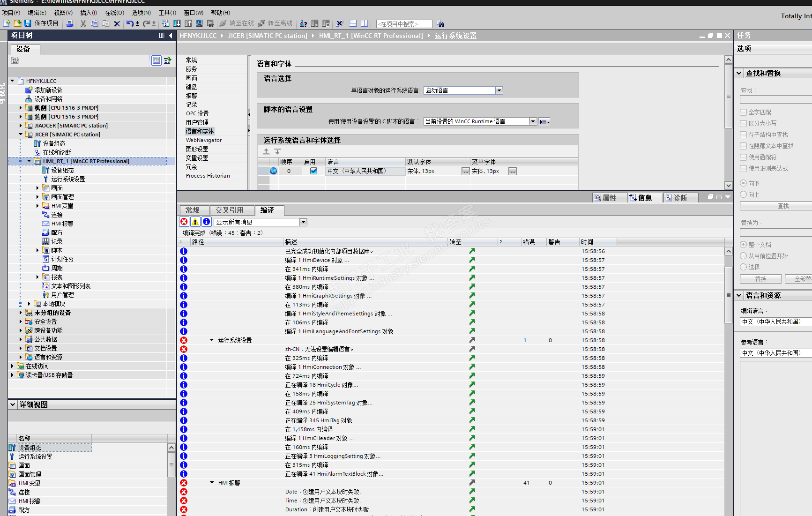Check the 在隐藏文本中查找 checkbox
Viewport: 812px width, 516px height.
[743, 146]
